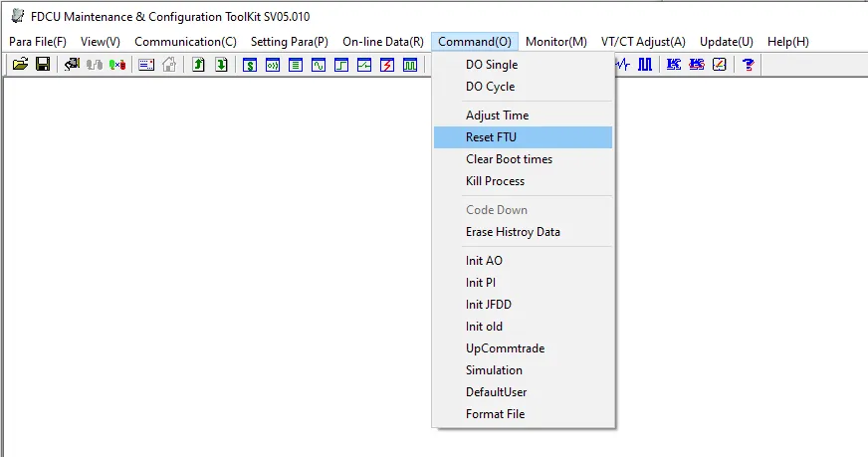Click the green-red disconnect icon
This screenshot has width=868, height=457.
[117, 65]
